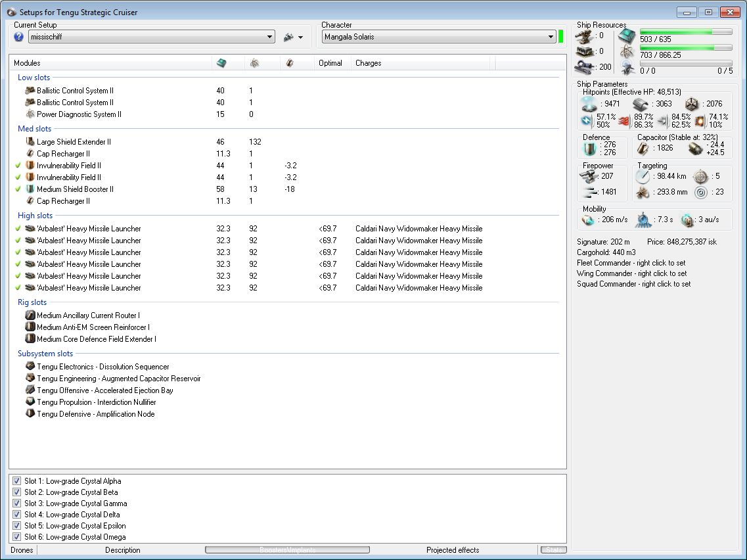The width and height of the screenshot is (747, 560).
Task: Select the Medium Ancillary Current Router I icon
Action: coord(30,315)
